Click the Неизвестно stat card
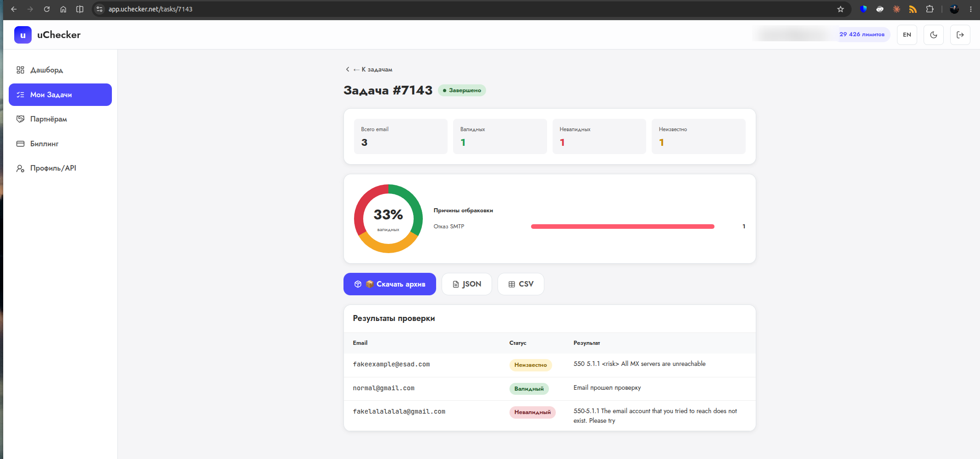The height and width of the screenshot is (459, 980). coord(698,137)
